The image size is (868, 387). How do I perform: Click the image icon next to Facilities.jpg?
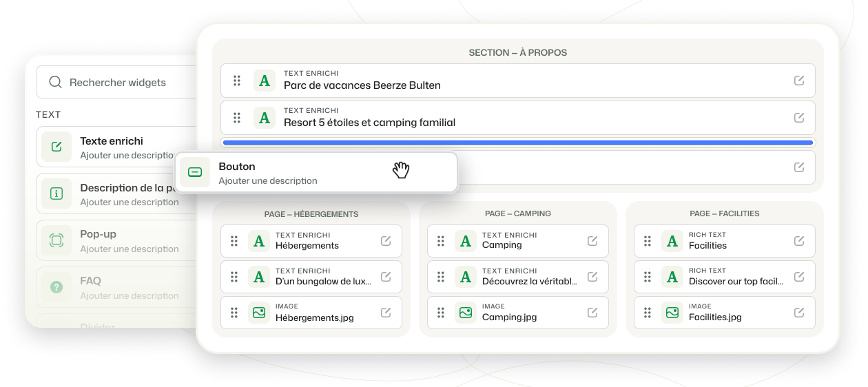(672, 313)
